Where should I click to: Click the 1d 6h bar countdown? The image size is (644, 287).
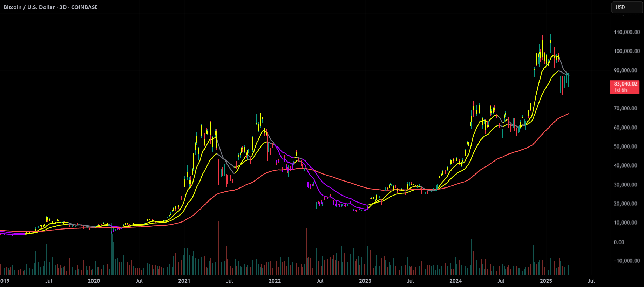click(x=621, y=90)
